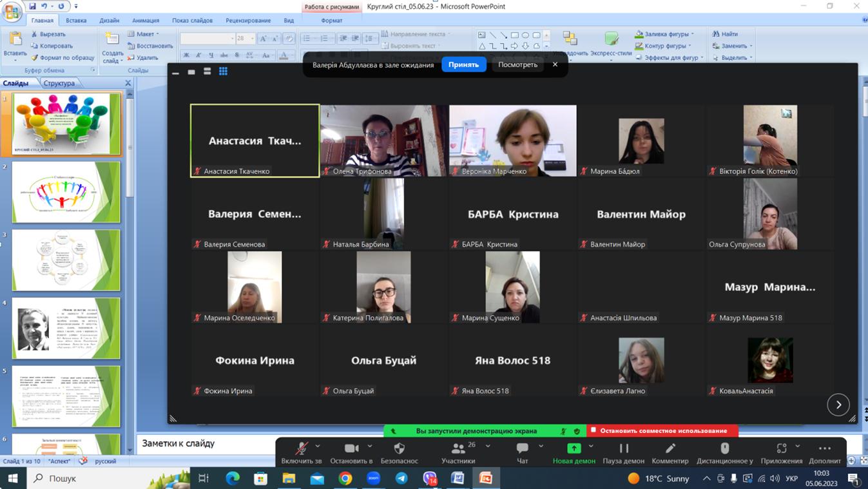Image resolution: width=868 pixels, height=489 pixels.
Task: Click the green Новая демонстрация icon
Action: coord(574,448)
